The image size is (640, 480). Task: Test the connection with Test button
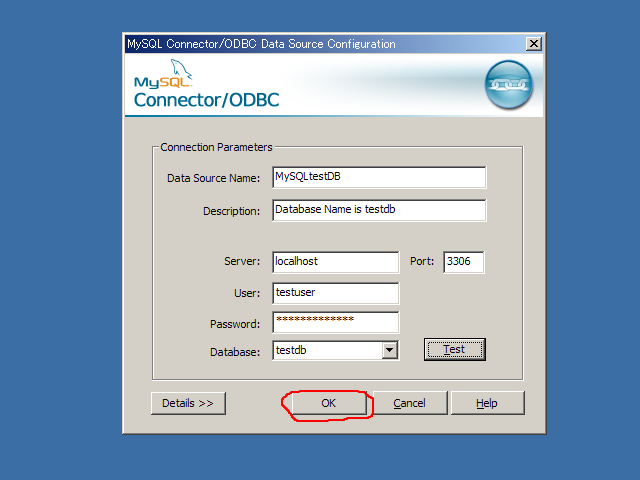pos(455,349)
